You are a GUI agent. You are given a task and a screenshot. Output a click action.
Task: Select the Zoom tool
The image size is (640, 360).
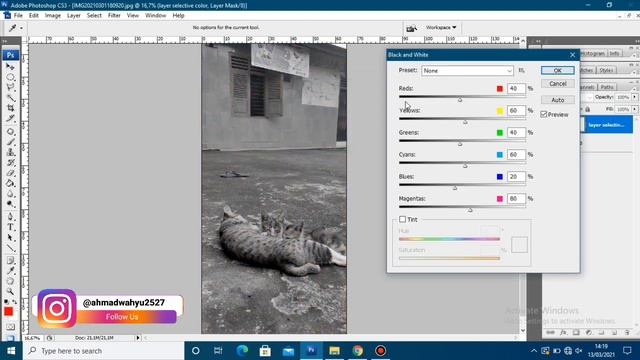pos(10,292)
